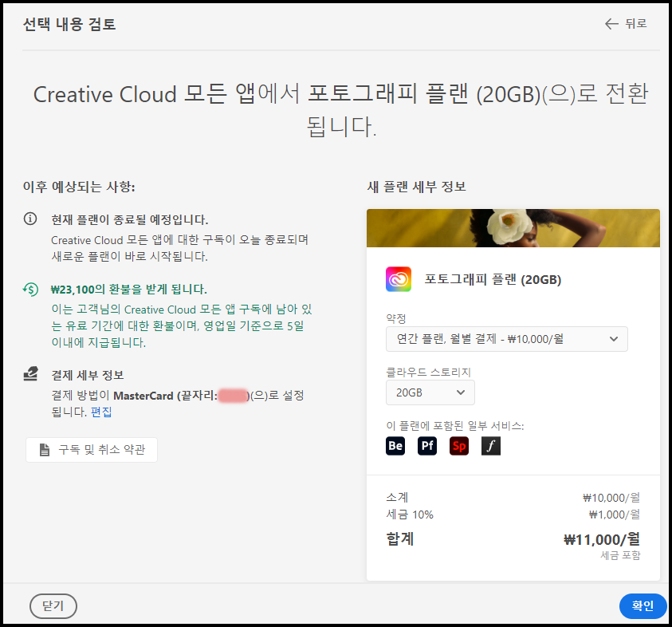Click the 이 플랜에 포함된 일부 서비스 label
The height and width of the screenshot is (627, 672).
point(454,426)
